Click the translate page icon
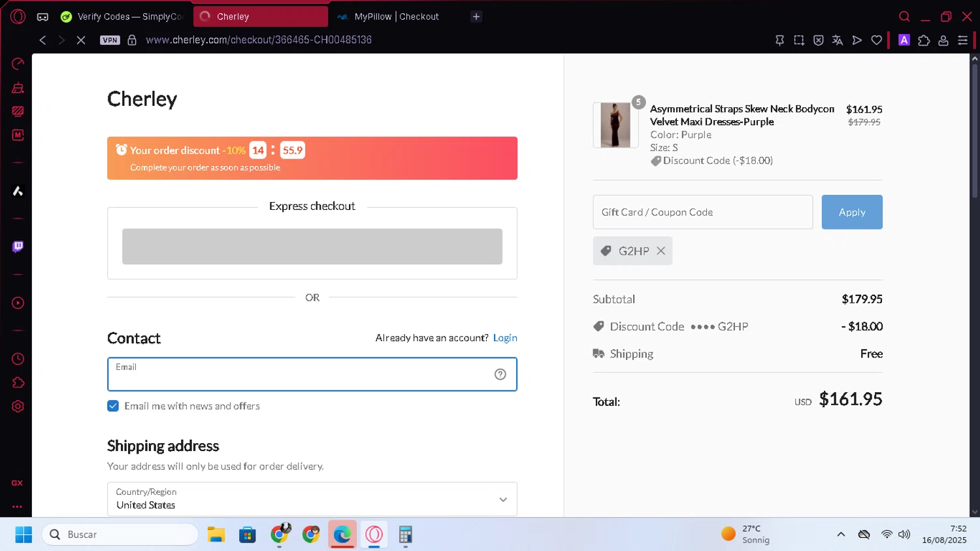The height and width of the screenshot is (551, 980). pyautogui.click(x=838, y=40)
